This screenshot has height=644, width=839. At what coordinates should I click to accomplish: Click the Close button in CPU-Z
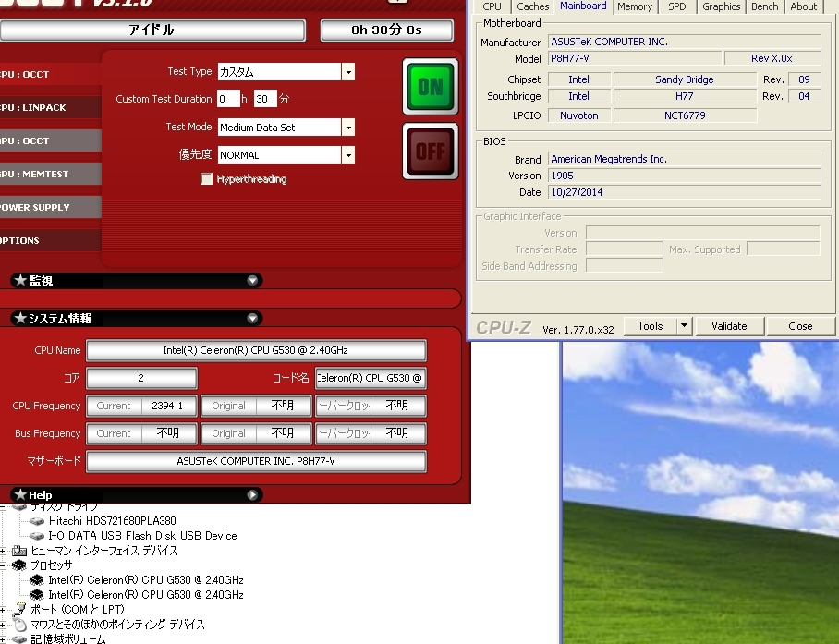point(800,326)
